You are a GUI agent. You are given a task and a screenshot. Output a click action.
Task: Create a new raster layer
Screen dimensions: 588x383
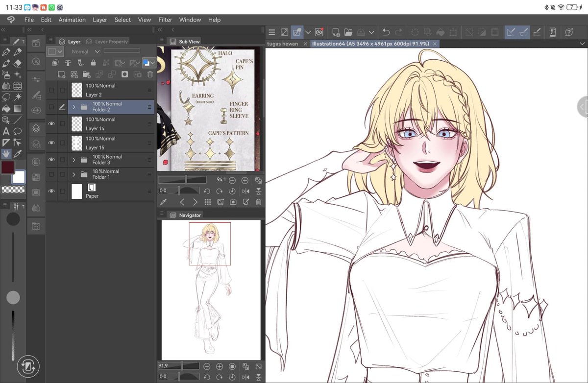coord(63,74)
